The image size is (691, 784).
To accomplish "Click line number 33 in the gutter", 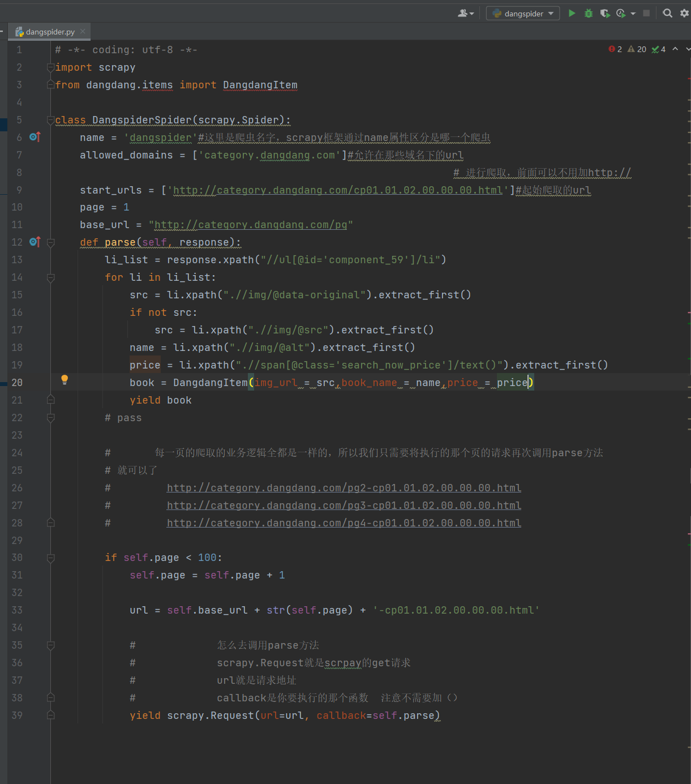I will [17, 610].
